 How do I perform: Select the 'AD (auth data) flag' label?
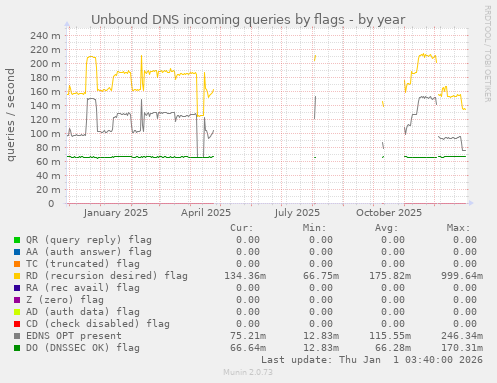(83, 312)
